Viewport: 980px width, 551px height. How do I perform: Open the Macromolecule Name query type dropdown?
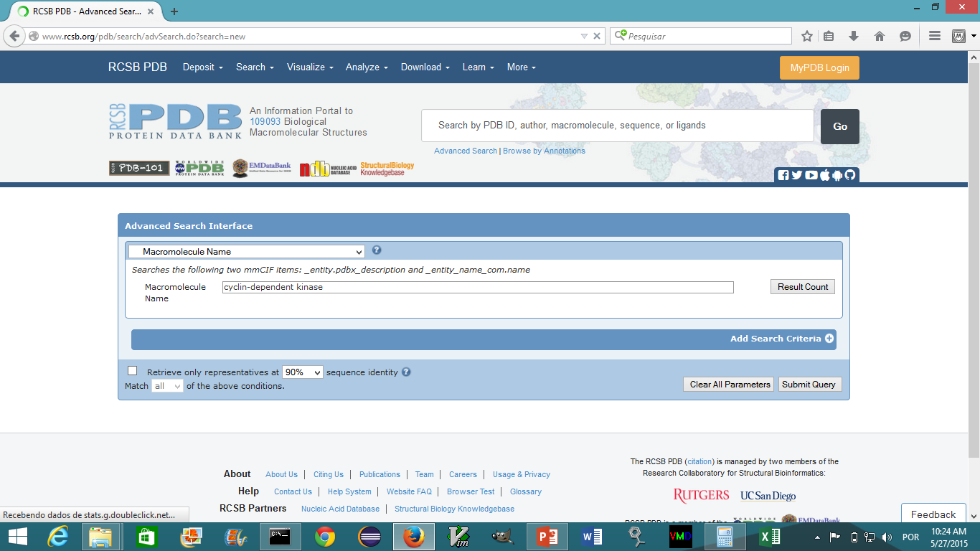pos(247,252)
